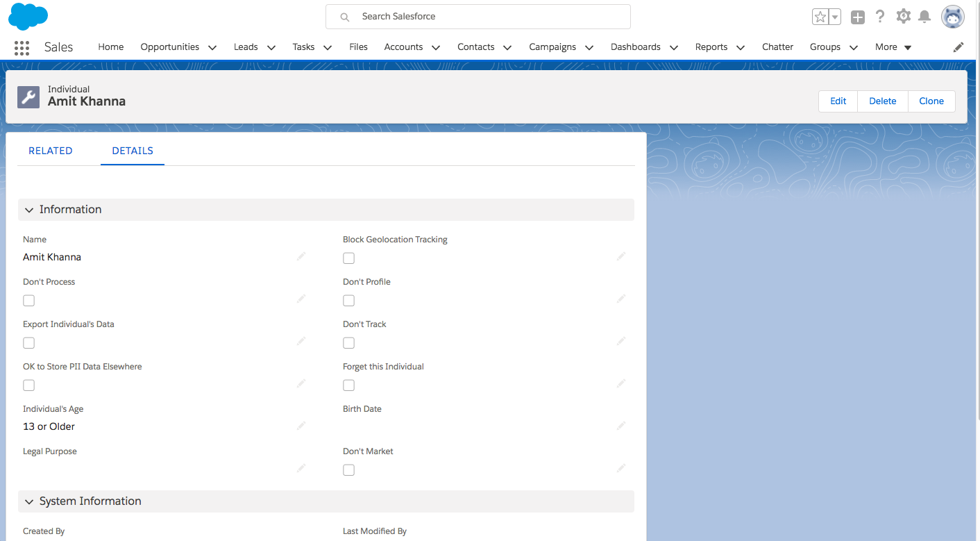
Task: Click the Search Salesforce field
Action: 478,17
